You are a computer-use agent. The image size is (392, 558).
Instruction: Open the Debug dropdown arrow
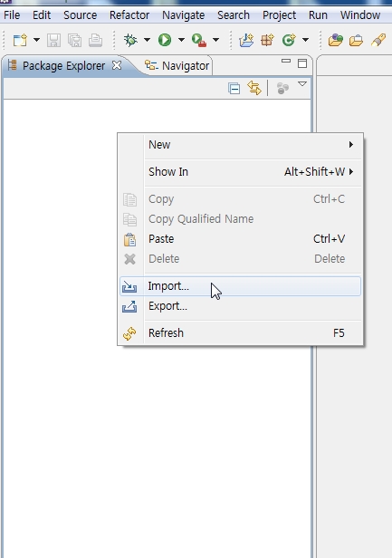[x=147, y=40]
